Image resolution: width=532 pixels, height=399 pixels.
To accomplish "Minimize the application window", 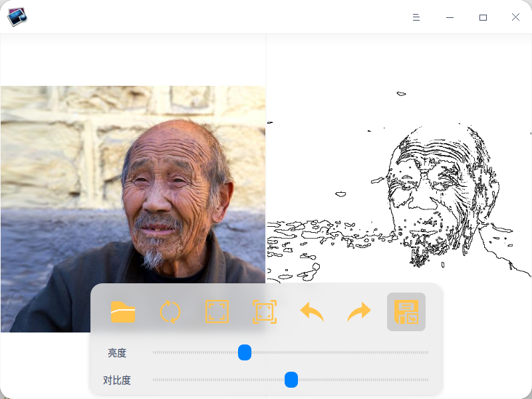I will 450,17.
